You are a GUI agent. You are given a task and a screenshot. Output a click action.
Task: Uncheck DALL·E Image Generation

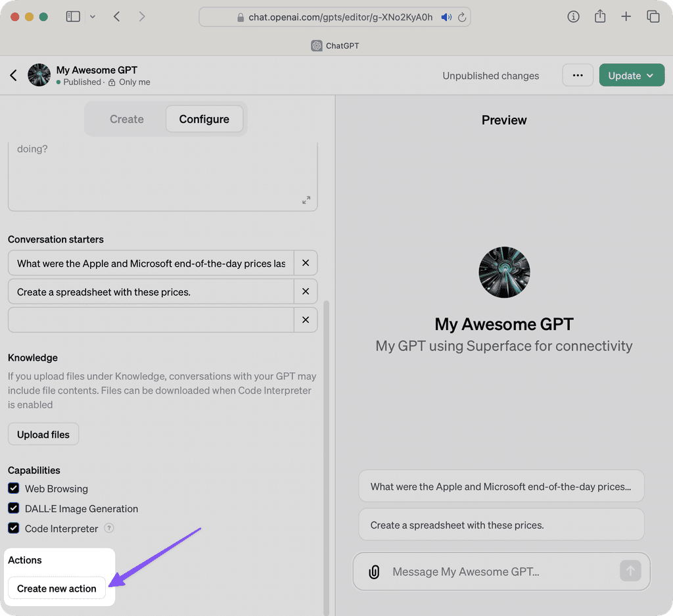(13, 508)
